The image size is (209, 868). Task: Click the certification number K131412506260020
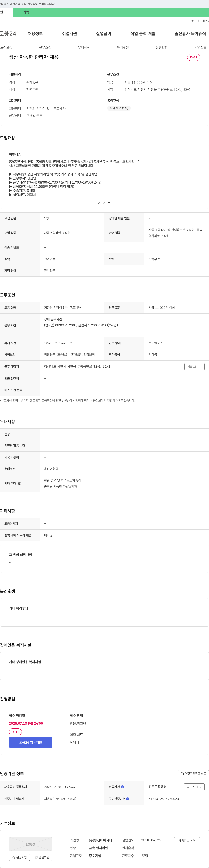pos(163,799)
